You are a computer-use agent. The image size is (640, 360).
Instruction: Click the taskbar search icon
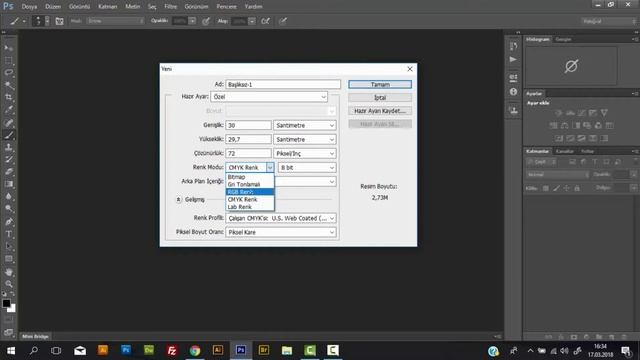click(34, 350)
